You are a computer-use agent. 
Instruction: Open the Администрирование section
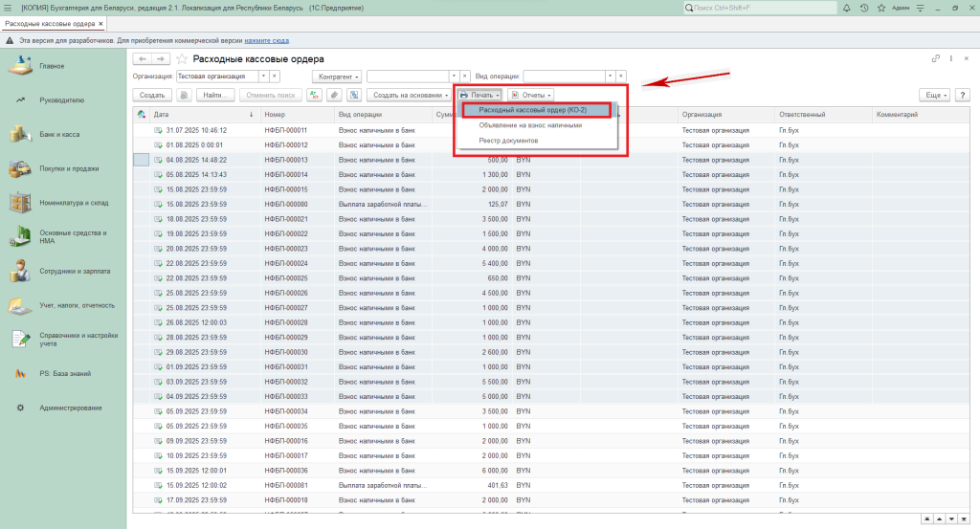point(70,408)
